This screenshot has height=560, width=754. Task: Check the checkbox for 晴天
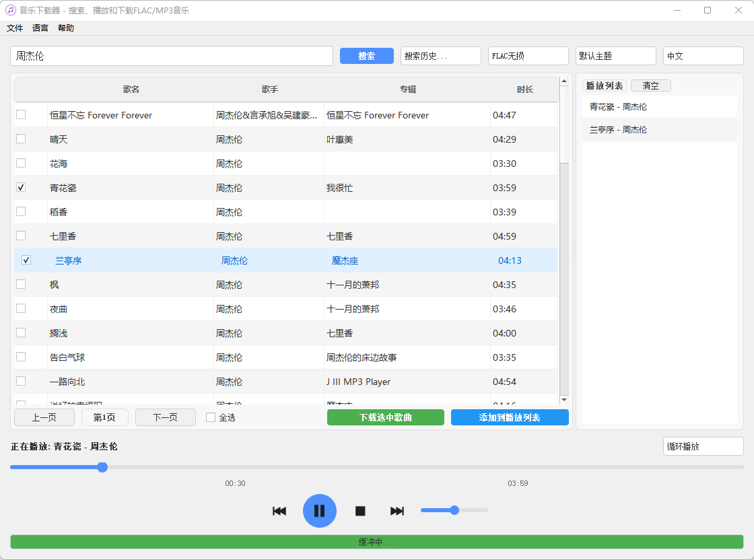[x=21, y=139]
